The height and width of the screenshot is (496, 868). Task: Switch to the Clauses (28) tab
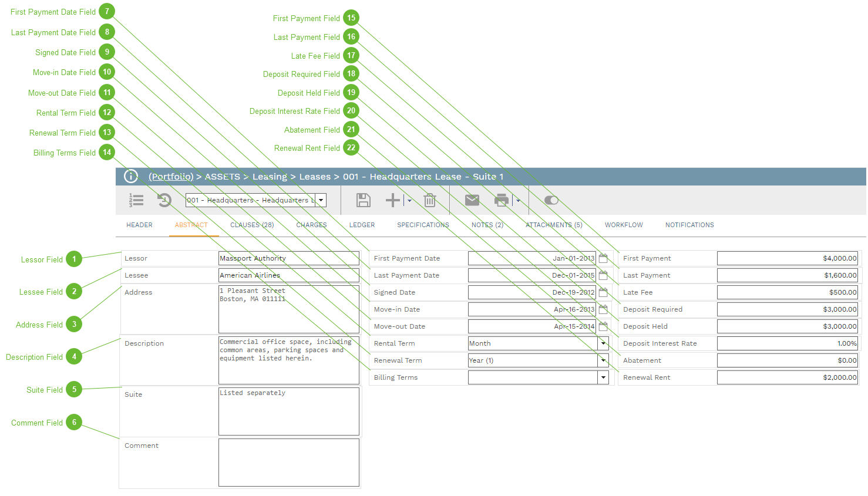tap(252, 225)
